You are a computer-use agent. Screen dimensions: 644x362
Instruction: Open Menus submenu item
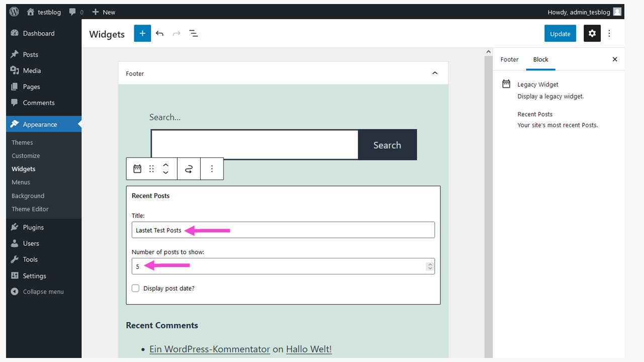[21, 182]
